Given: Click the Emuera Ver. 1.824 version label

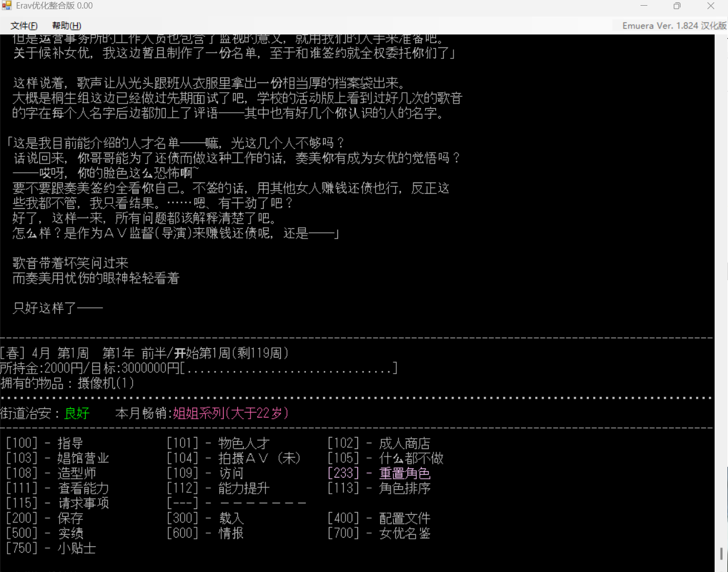Looking at the screenshot, I should (674, 26).
